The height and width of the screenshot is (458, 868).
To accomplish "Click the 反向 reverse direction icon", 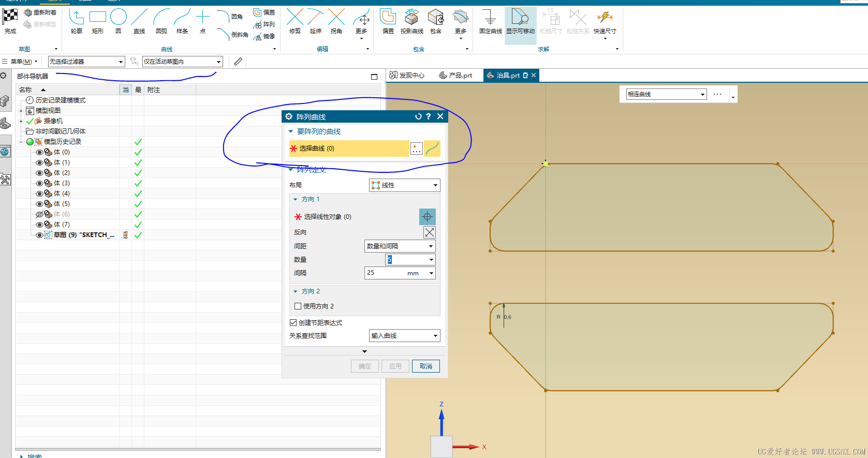I will pos(429,232).
